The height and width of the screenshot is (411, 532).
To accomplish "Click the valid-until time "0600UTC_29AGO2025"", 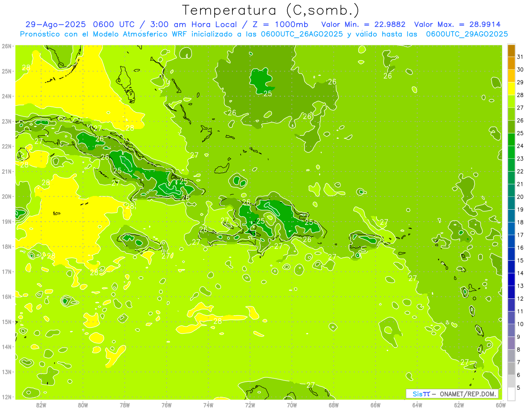I will pyautogui.click(x=467, y=34).
